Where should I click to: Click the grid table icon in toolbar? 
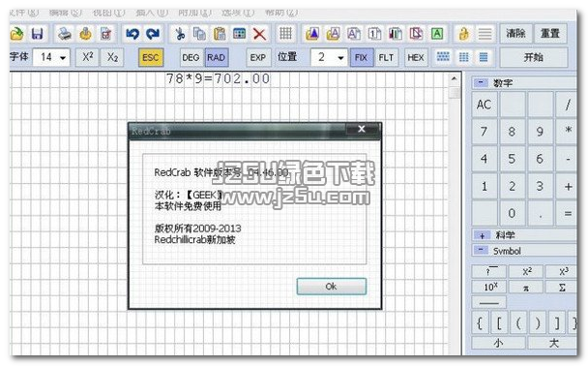pos(285,34)
